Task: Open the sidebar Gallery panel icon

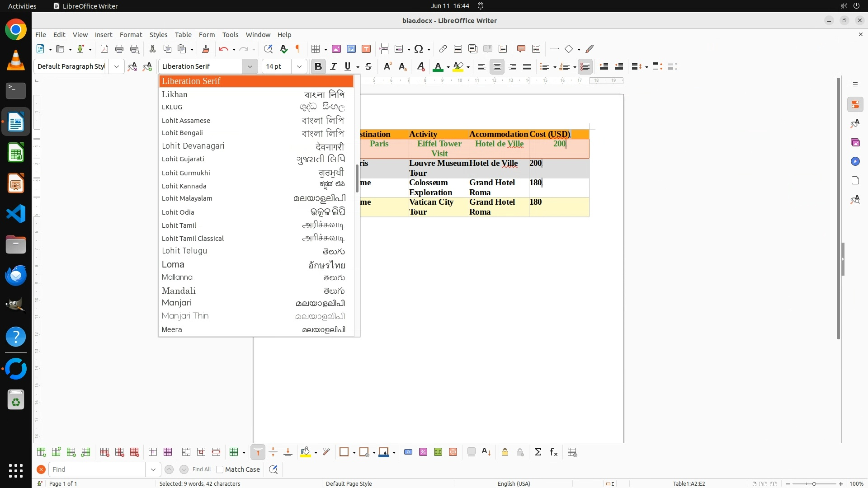Action: [855, 142]
